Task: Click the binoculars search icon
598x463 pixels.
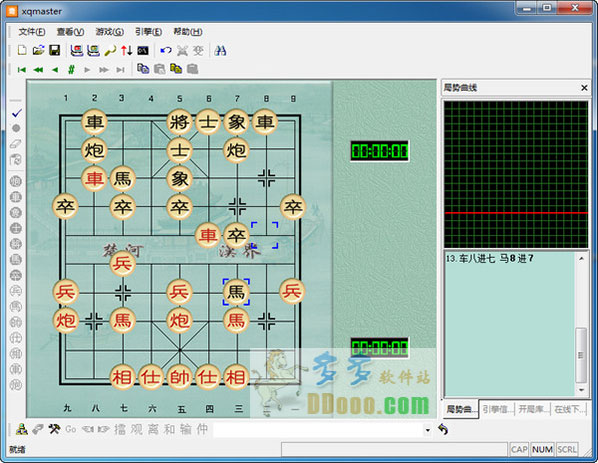Action: click(220, 51)
